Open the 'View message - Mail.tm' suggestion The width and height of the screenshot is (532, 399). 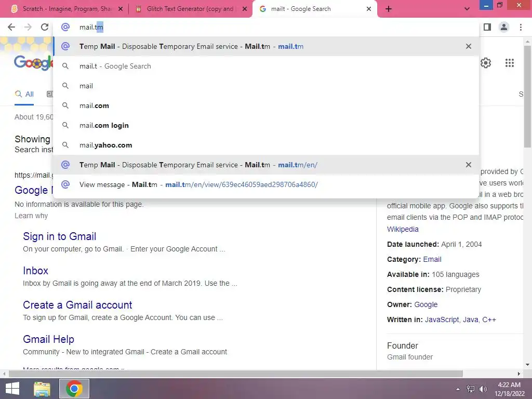(266, 184)
